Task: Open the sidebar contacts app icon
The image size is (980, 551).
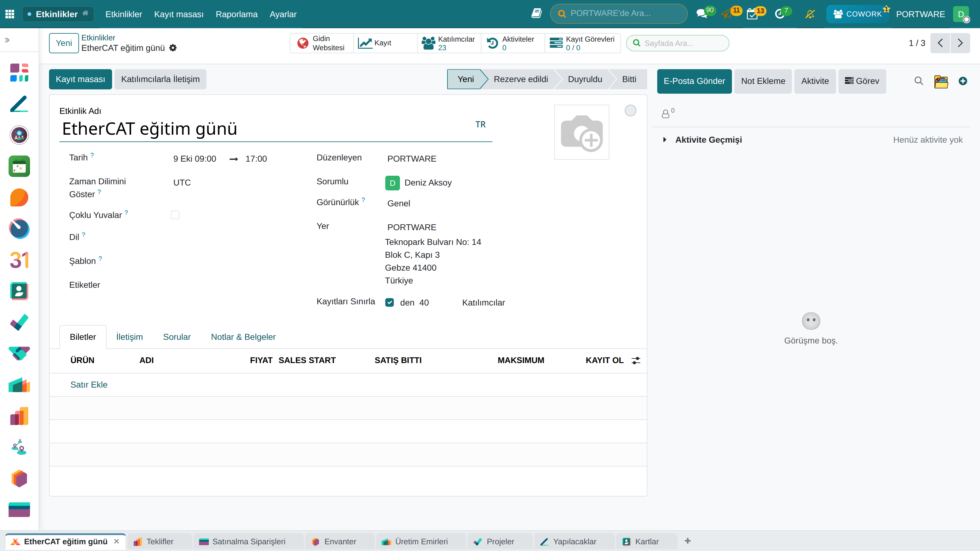Action: tap(19, 291)
